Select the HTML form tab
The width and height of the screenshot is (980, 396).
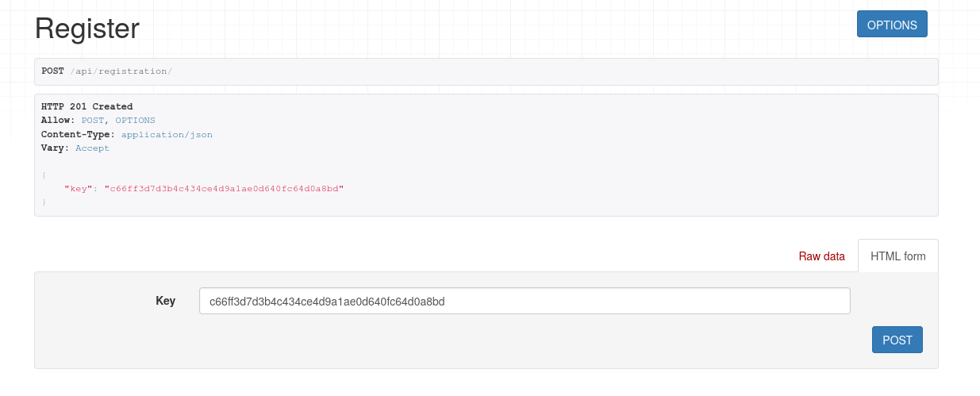(x=897, y=256)
